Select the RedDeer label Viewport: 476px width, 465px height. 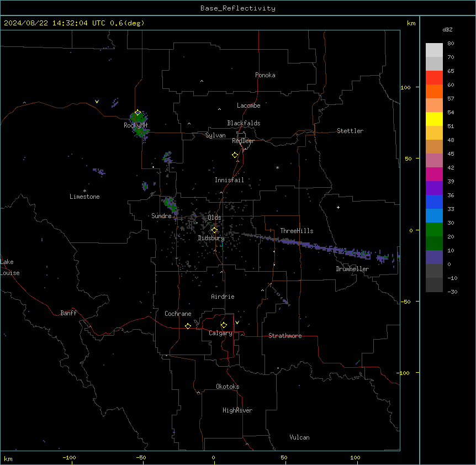pyautogui.click(x=243, y=140)
